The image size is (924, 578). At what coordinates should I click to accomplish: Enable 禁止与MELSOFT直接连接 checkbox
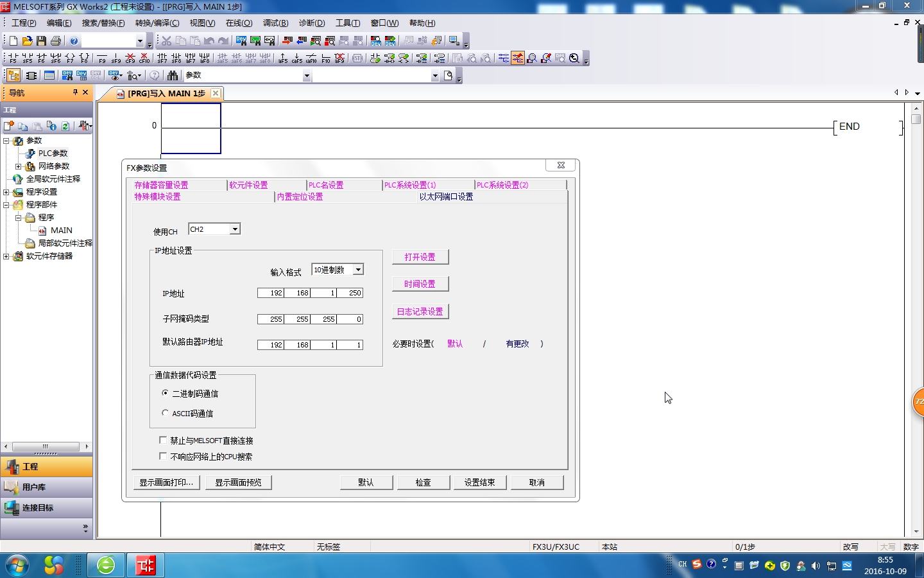(163, 441)
